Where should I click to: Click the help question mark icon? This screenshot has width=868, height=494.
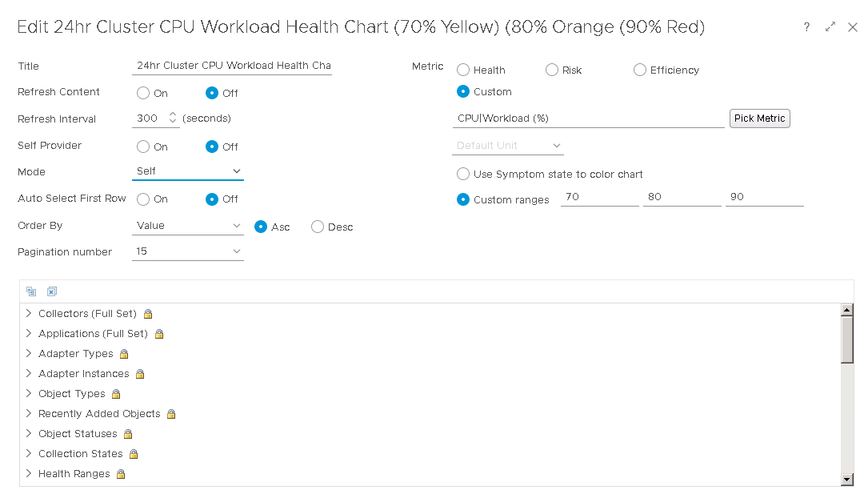tap(807, 27)
